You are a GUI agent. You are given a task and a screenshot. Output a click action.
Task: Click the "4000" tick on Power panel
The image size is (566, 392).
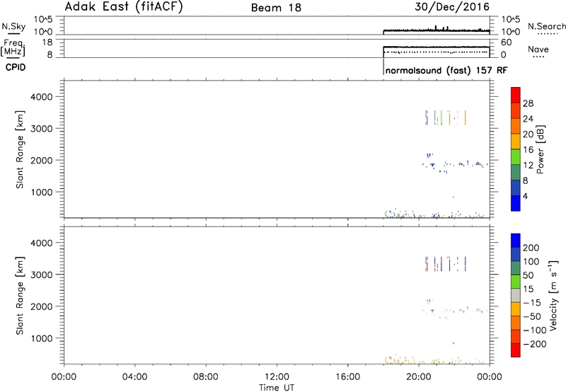pyautogui.click(x=41, y=97)
